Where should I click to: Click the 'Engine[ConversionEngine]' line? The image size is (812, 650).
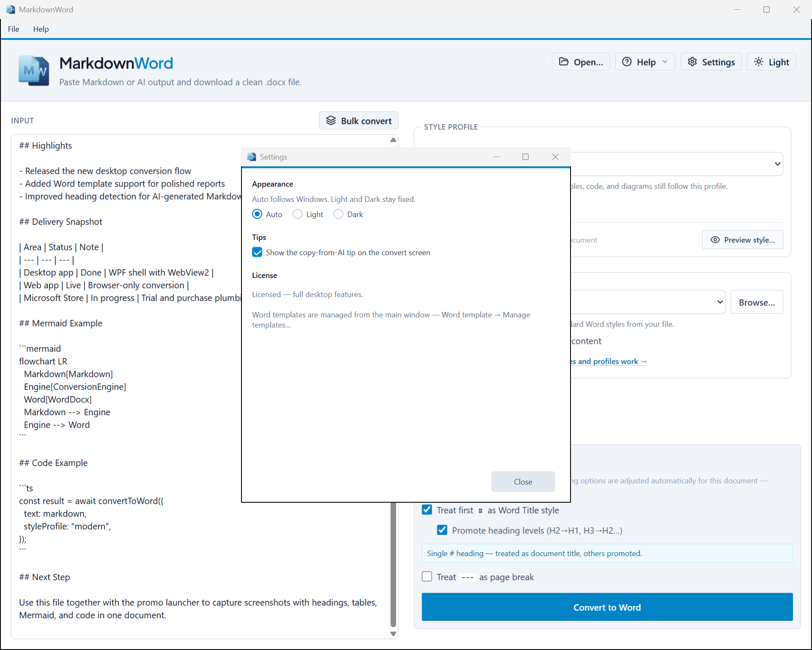pos(75,387)
